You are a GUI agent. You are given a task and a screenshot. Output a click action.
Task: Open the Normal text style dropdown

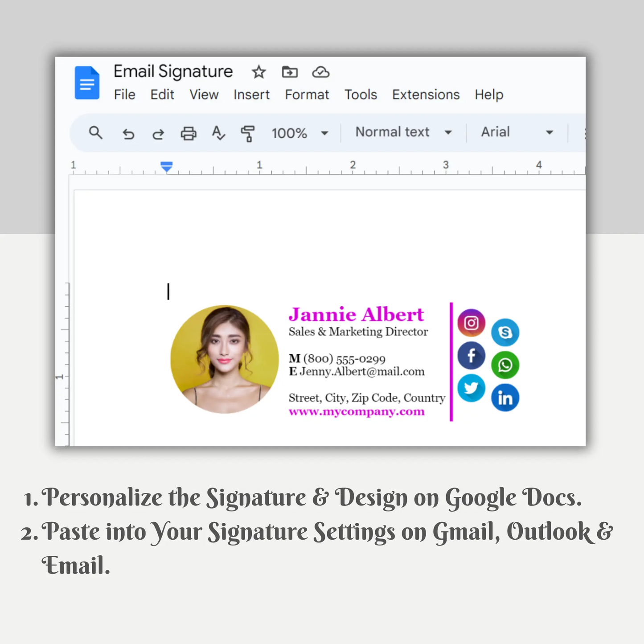point(403,132)
